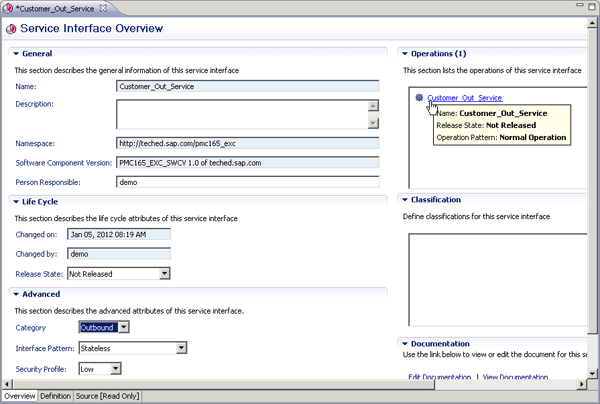Click the Security Profile label
This screenshot has width=600, height=404.
41,369
